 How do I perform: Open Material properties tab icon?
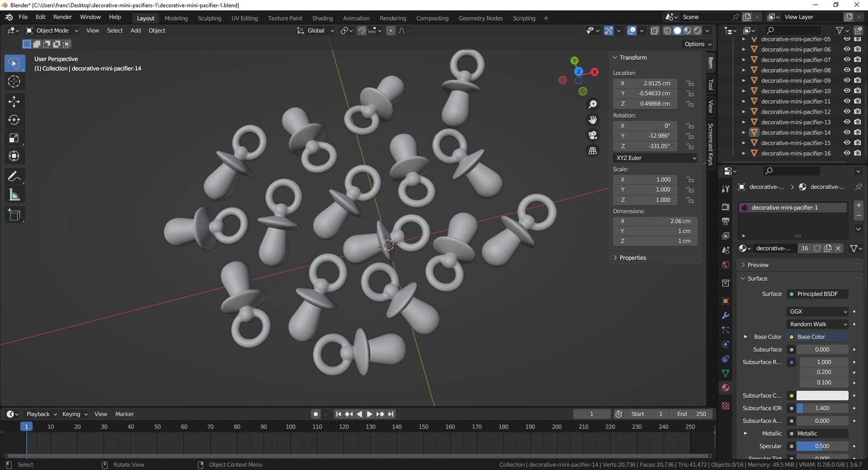point(726,388)
